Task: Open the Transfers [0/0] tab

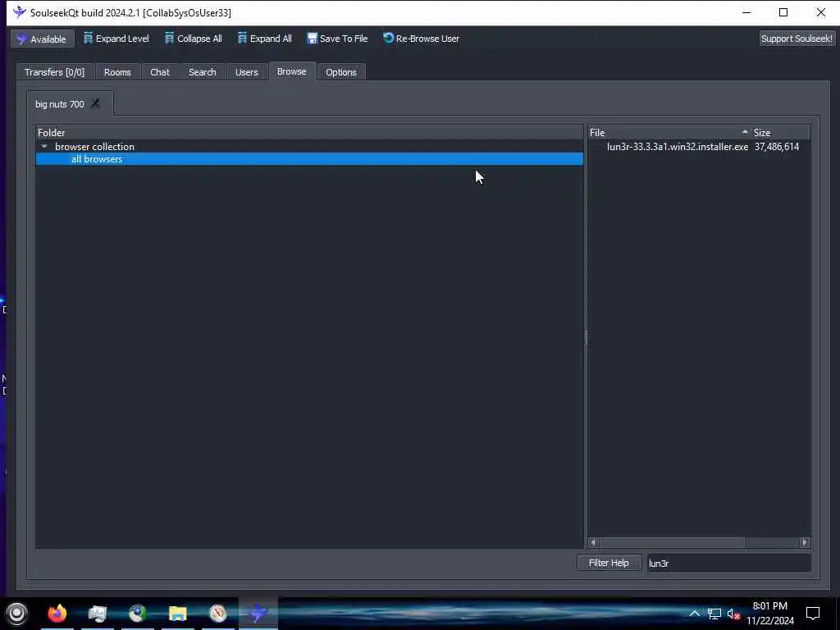Action: tap(55, 72)
